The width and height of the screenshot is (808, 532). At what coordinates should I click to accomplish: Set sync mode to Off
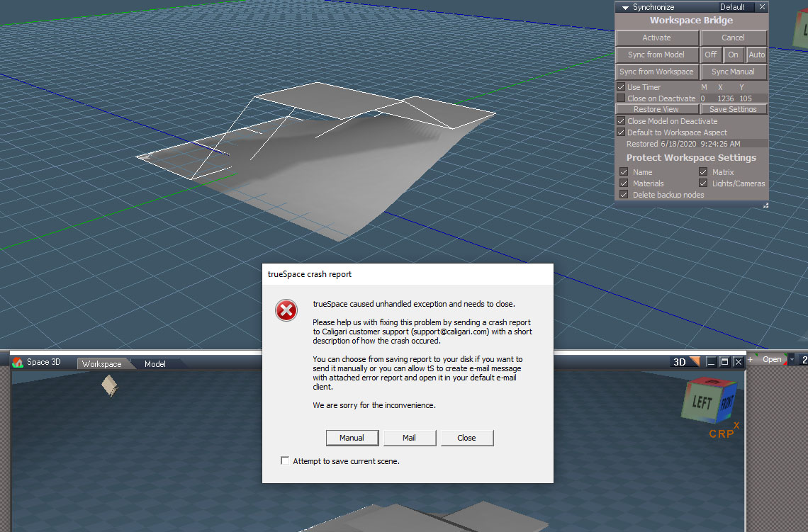click(711, 55)
